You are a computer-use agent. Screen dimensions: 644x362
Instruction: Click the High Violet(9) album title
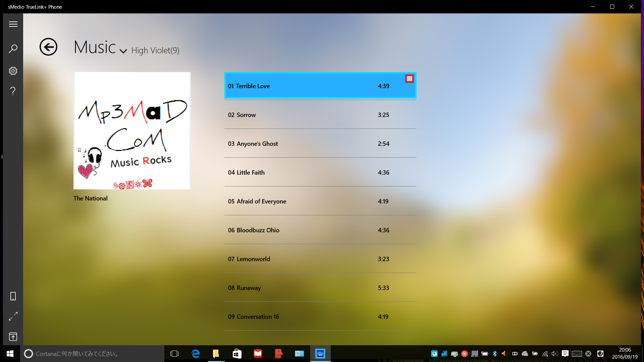pos(155,51)
